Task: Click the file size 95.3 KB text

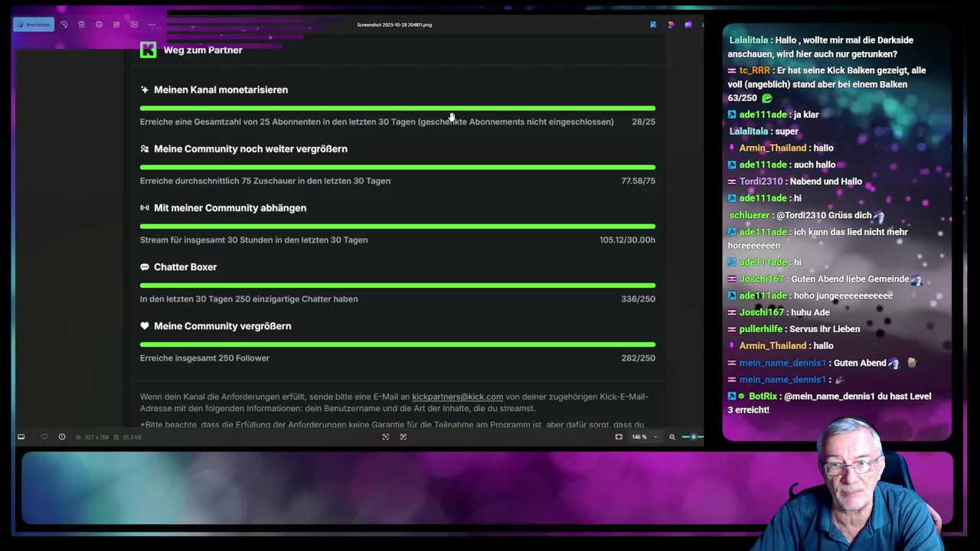Action: point(132,437)
